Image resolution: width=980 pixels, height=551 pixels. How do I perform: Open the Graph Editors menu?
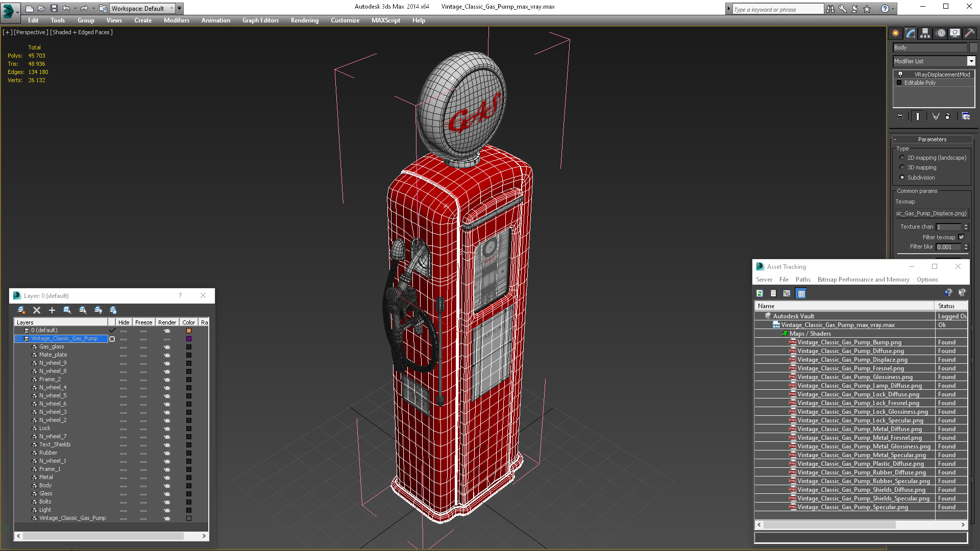260,20
